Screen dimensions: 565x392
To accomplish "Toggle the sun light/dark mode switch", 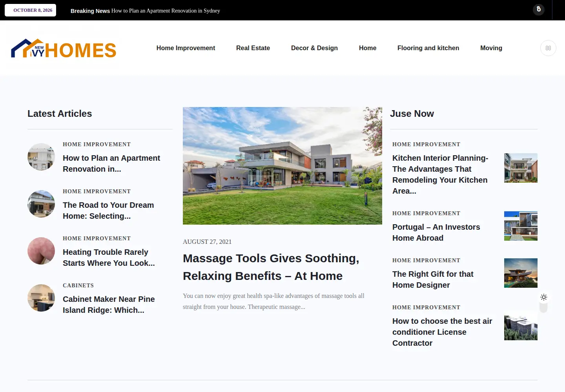I will [543, 303].
